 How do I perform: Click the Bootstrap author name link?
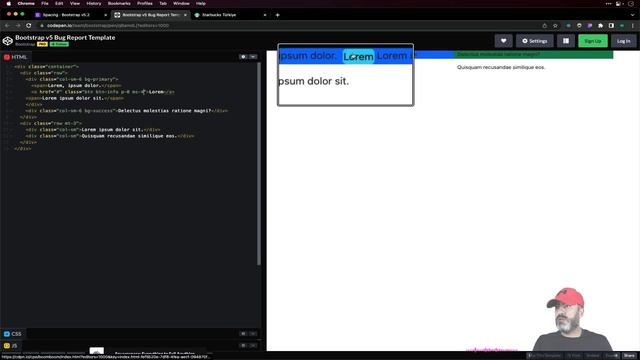coord(25,44)
